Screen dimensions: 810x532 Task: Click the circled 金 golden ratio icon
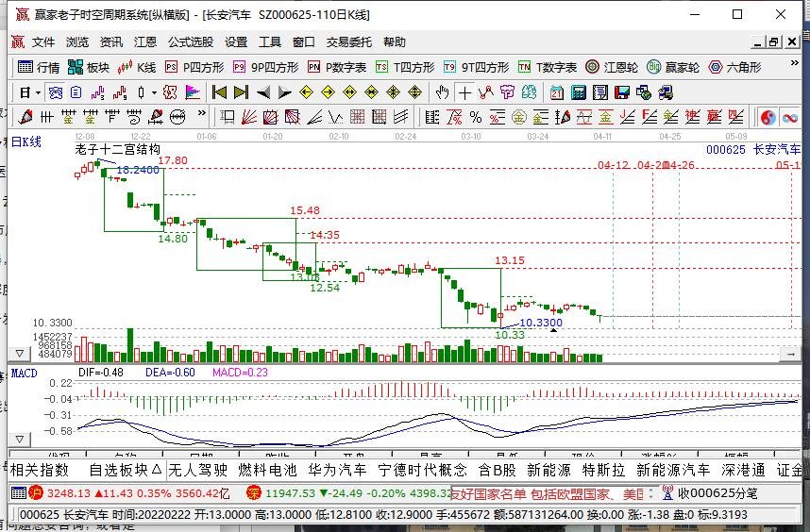coord(518,118)
